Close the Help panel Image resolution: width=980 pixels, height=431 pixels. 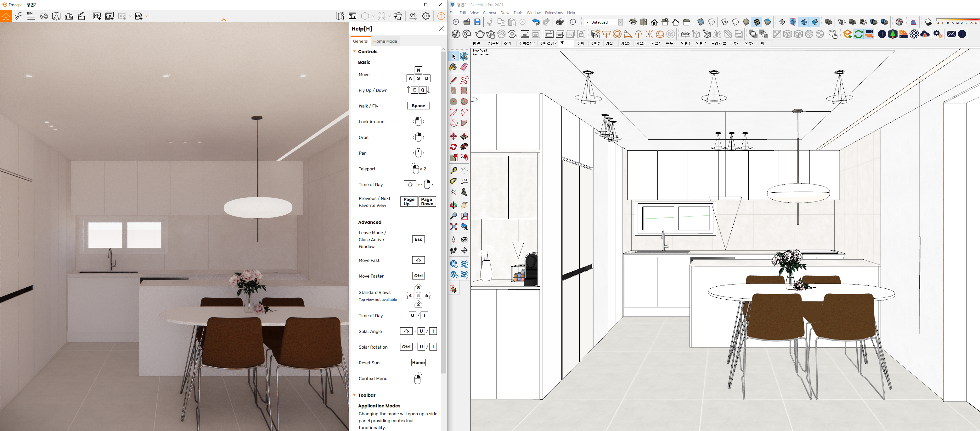[x=441, y=29]
